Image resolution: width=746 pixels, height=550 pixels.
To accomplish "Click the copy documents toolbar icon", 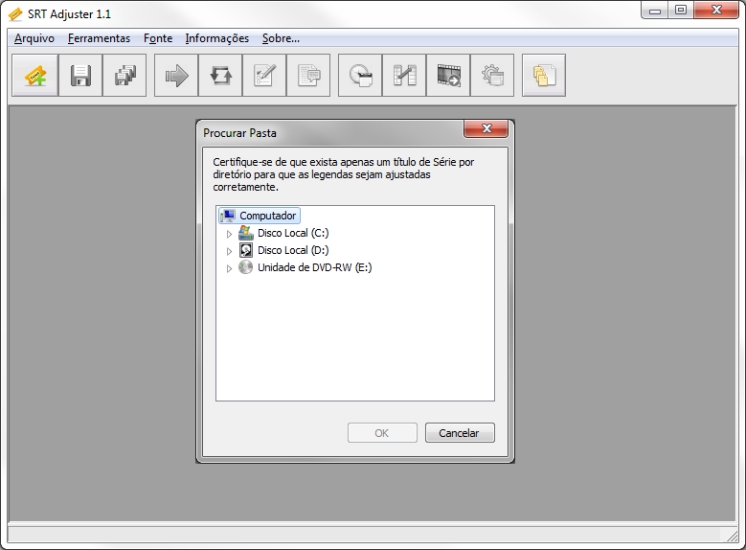I will click(x=544, y=76).
